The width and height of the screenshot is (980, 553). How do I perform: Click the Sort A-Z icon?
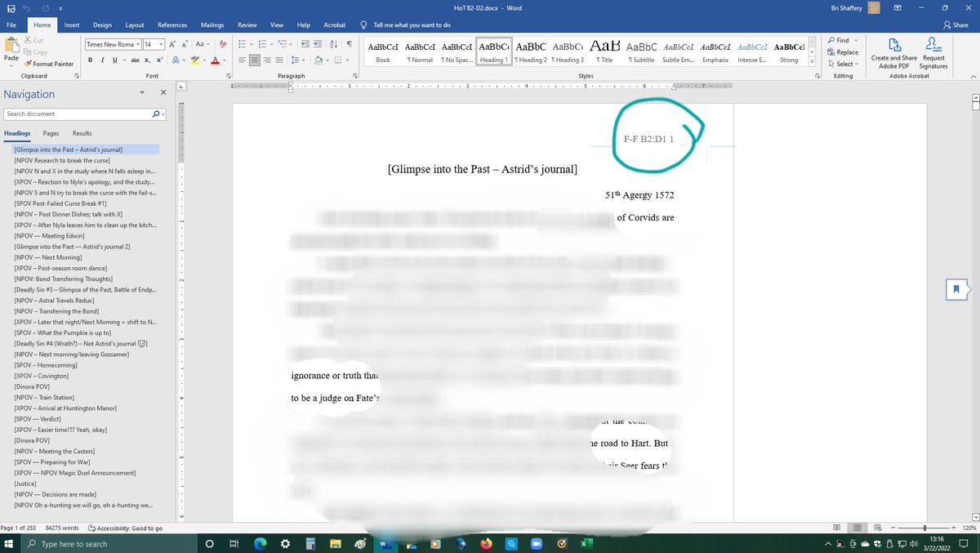(x=334, y=44)
